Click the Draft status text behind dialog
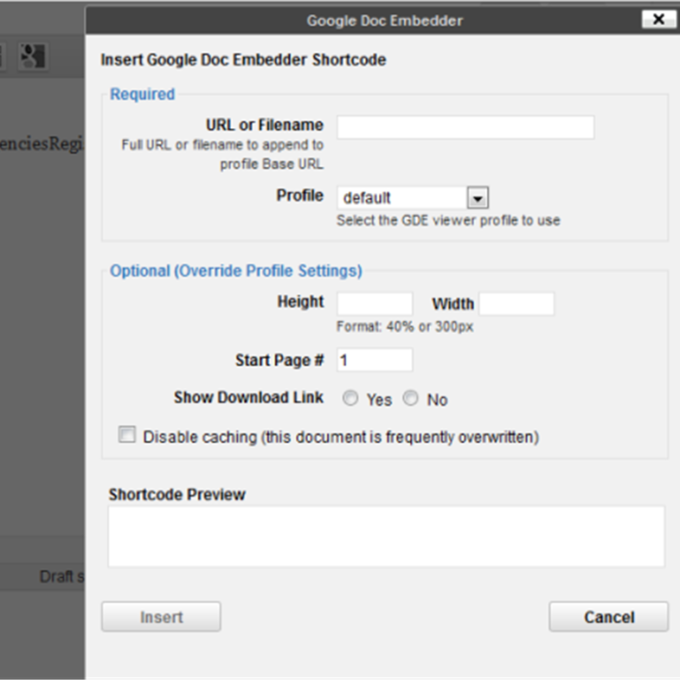Screen dimensions: 680x680 (61, 577)
